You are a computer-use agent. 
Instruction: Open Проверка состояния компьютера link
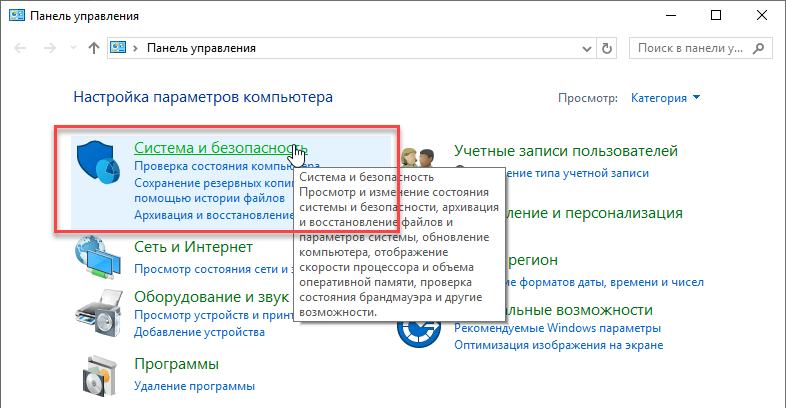click(x=227, y=166)
